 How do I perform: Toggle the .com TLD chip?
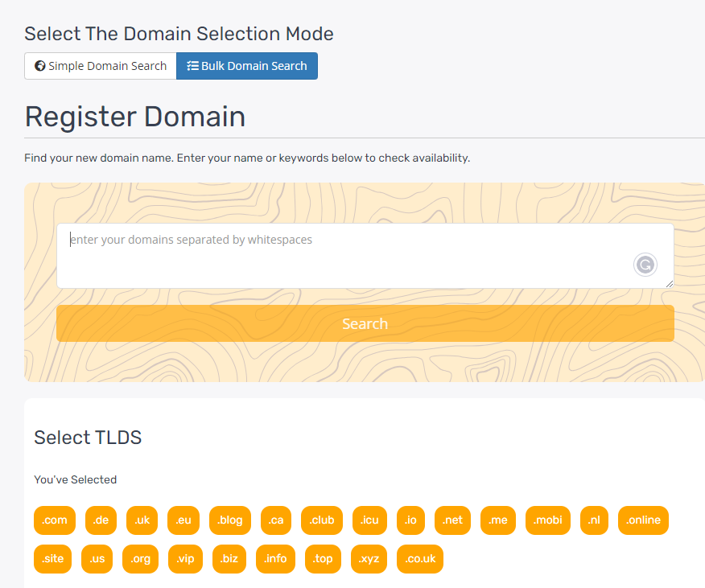[55, 520]
